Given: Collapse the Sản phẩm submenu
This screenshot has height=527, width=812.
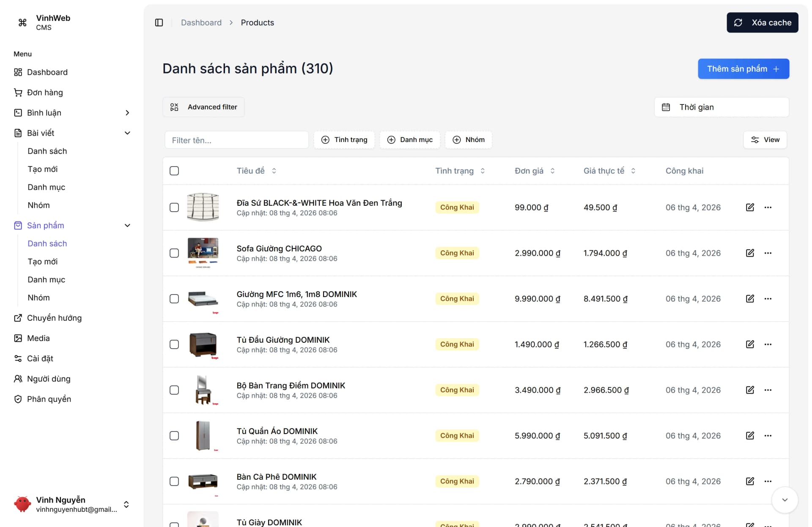Looking at the screenshot, I should pos(127,225).
